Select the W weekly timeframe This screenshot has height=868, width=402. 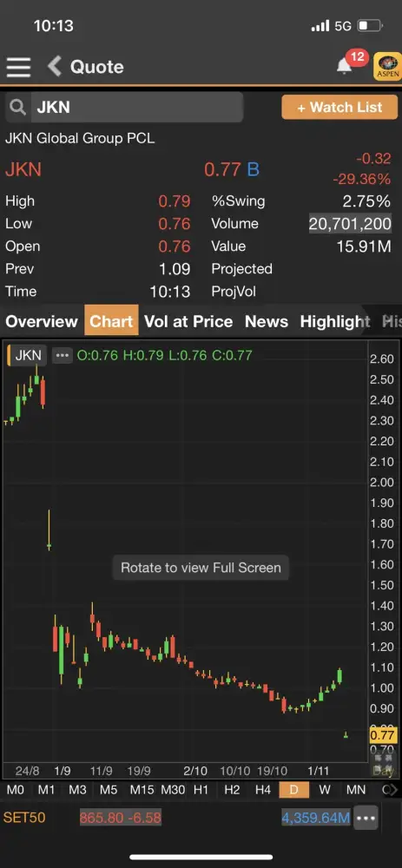(x=325, y=789)
